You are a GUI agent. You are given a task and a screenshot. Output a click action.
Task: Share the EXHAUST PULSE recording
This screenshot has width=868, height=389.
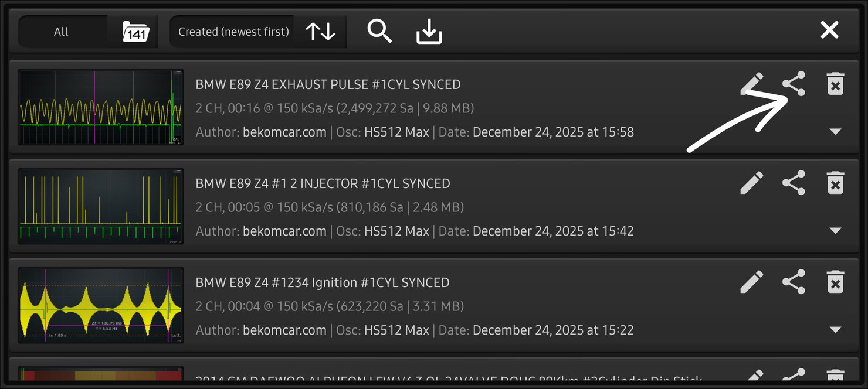coord(794,84)
